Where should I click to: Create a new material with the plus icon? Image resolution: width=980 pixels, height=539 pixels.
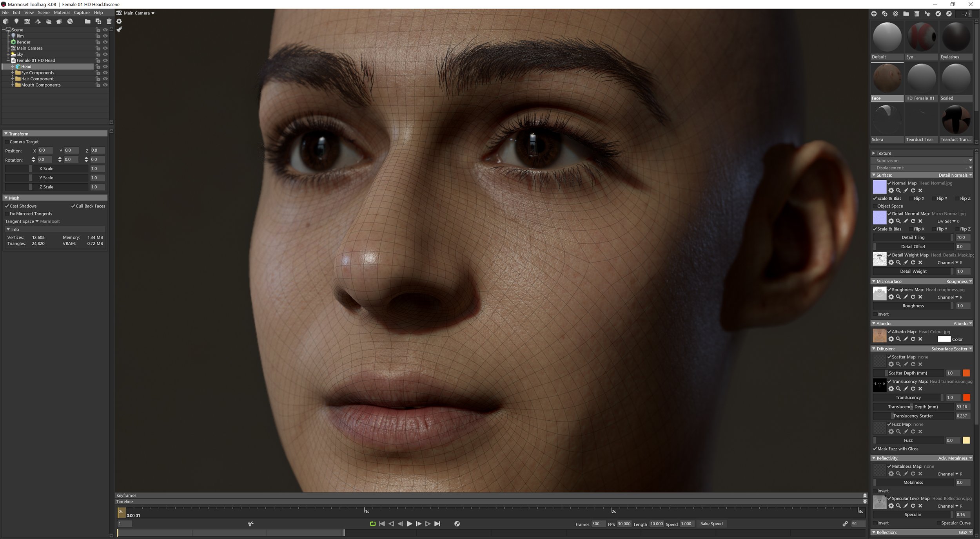click(x=874, y=14)
